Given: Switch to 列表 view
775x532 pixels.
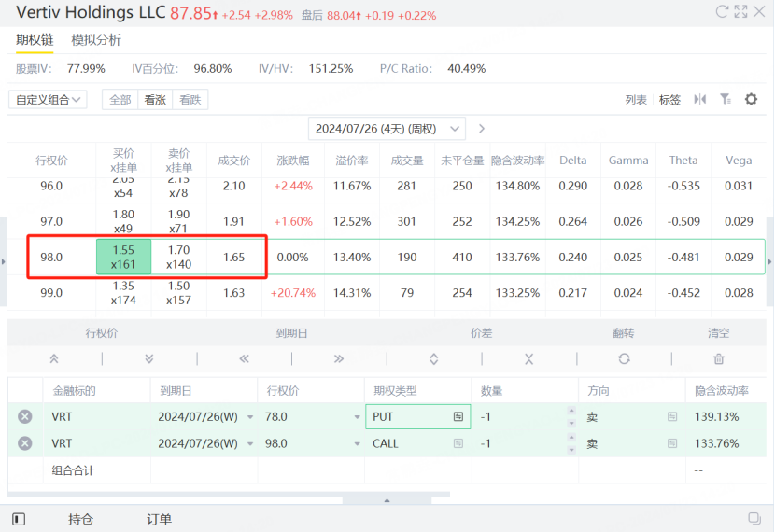Looking at the screenshot, I should 636,100.
